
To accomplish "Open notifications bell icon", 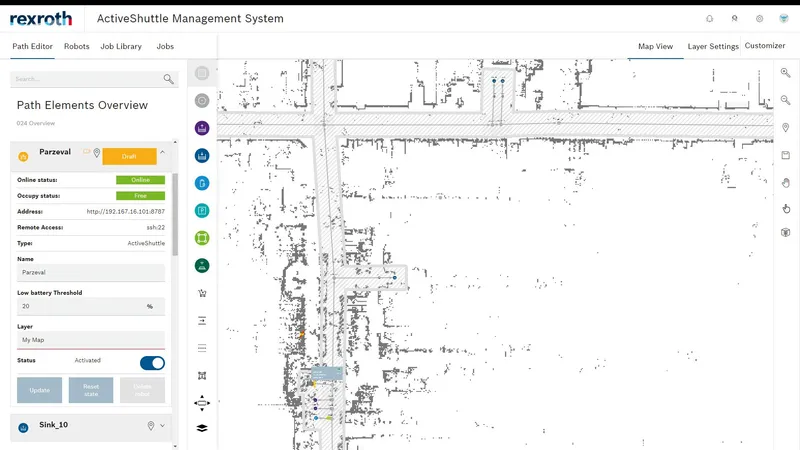I will [x=709, y=19].
